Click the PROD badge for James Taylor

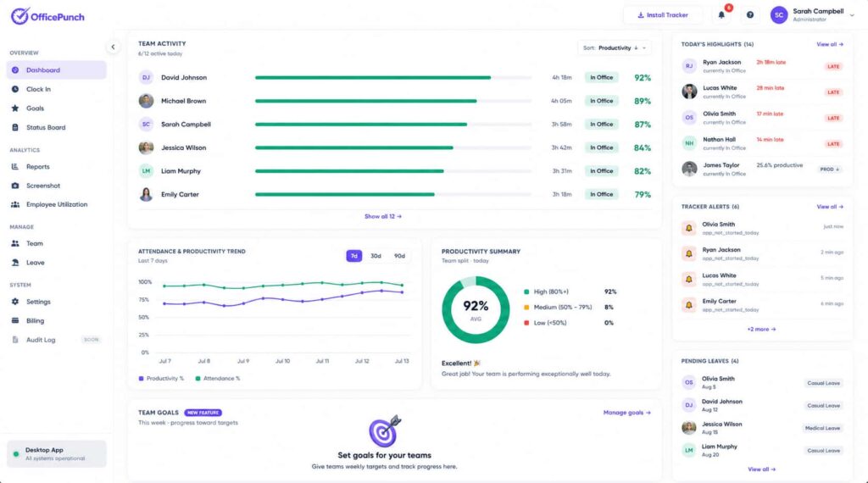(x=829, y=169)
